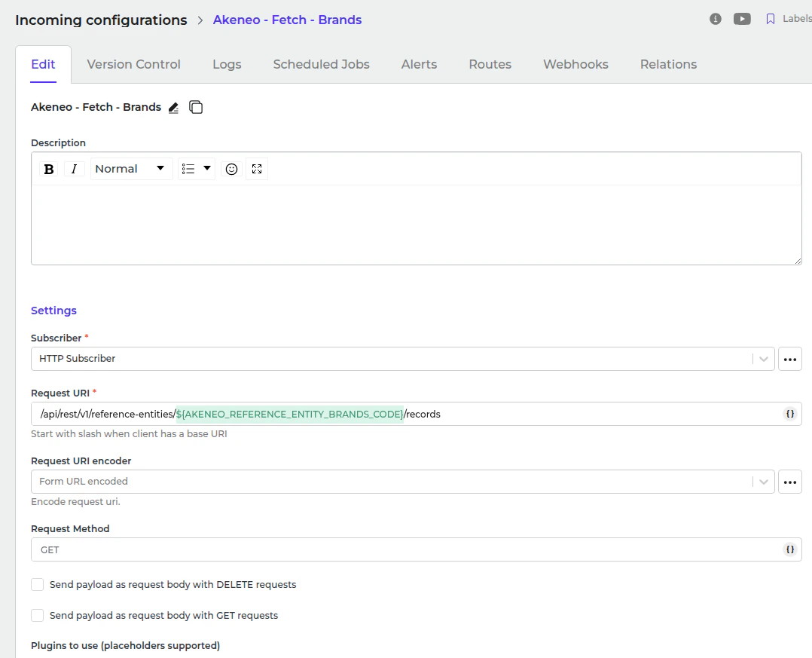Click Akeneo - Fetch - Brands breadcrumb link

pyautogui.click(x=288, y=20)
